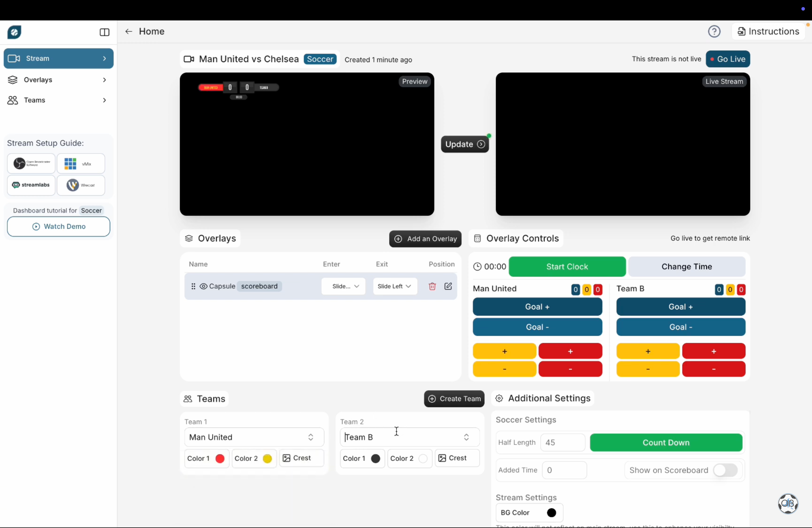Click Team B red card count badge

741,290
